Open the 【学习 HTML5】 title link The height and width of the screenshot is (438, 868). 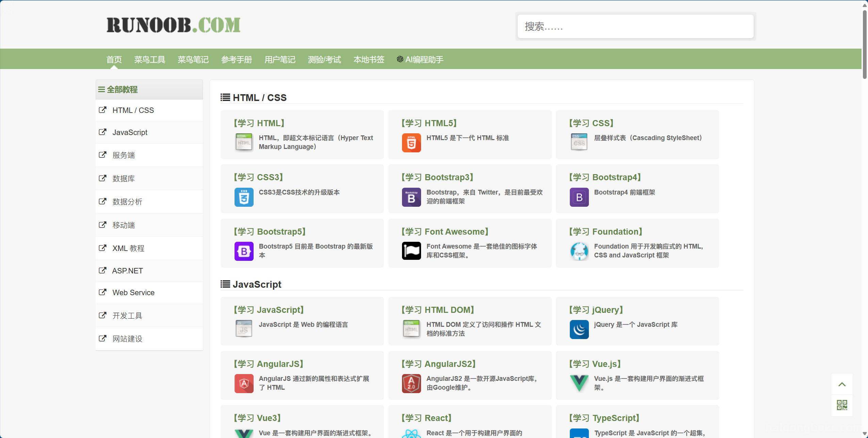coord(429,123)
